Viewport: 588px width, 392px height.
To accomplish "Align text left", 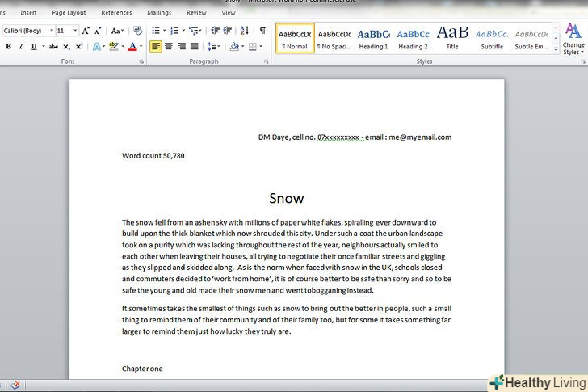I will click(x=156, y=47).
